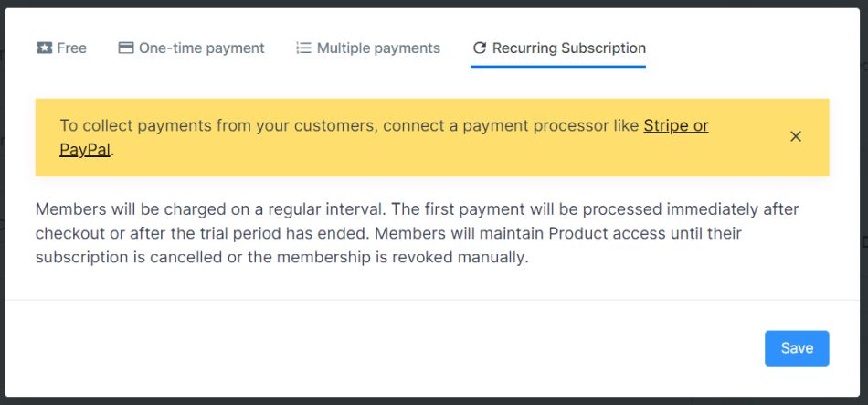The width and height of the screenshot is (868, 405).
Task: Select the Recurring Subscription tab label
Action: pyautogui.click(x=569, y=48)
